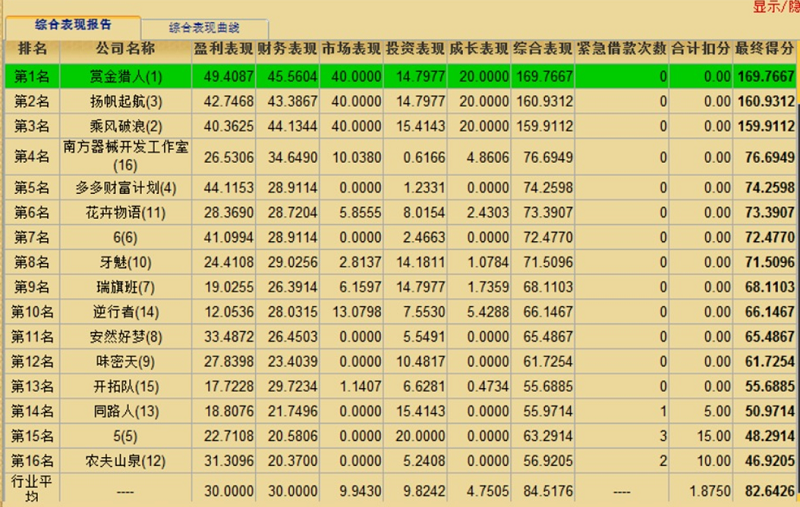
Task: Select the 农夫山泉(12) company cell
Action: point(125,461)
